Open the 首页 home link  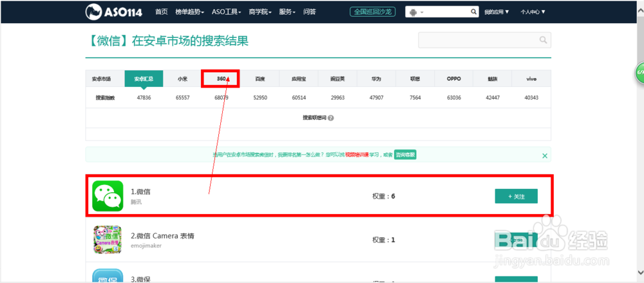[x=162, y=12]
